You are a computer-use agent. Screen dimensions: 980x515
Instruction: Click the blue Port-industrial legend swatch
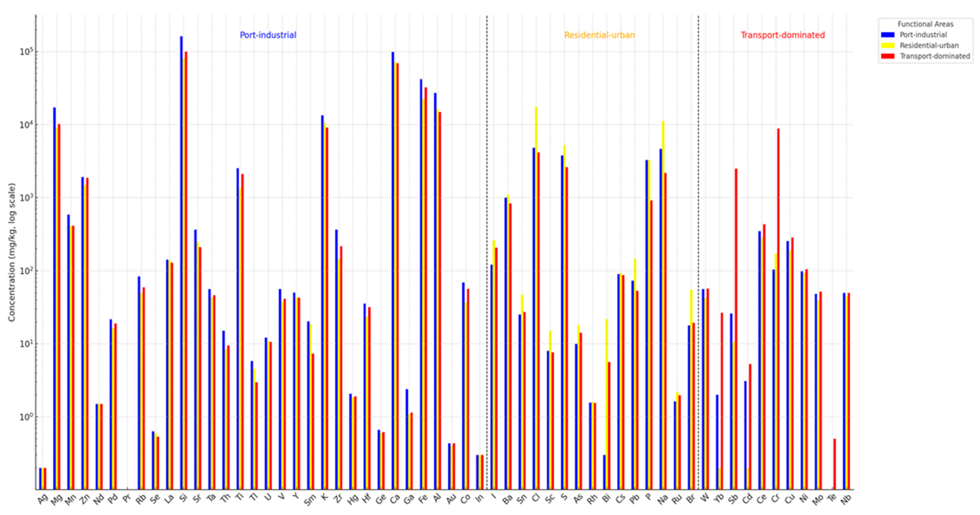click(888, 35)
